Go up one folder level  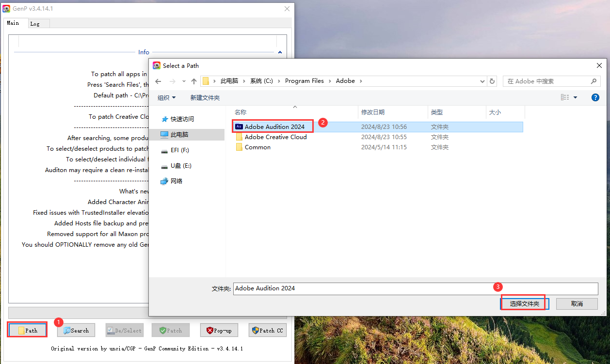tap(194, 81)
